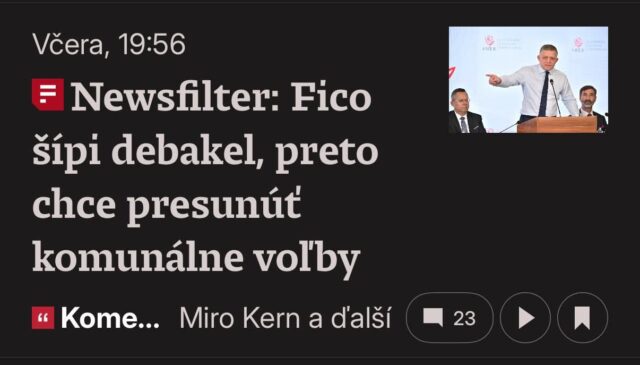
Task: Click the wooden podium in the article image
Action: (x=557, y=125)
